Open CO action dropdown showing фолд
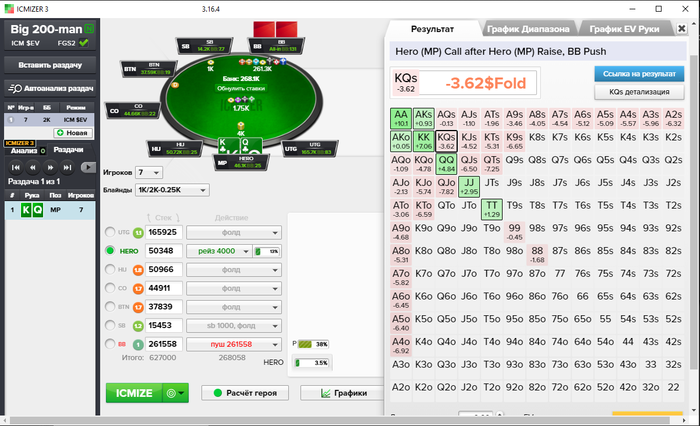This screenshot has width=700, height=426. click(x=234, y=288)
